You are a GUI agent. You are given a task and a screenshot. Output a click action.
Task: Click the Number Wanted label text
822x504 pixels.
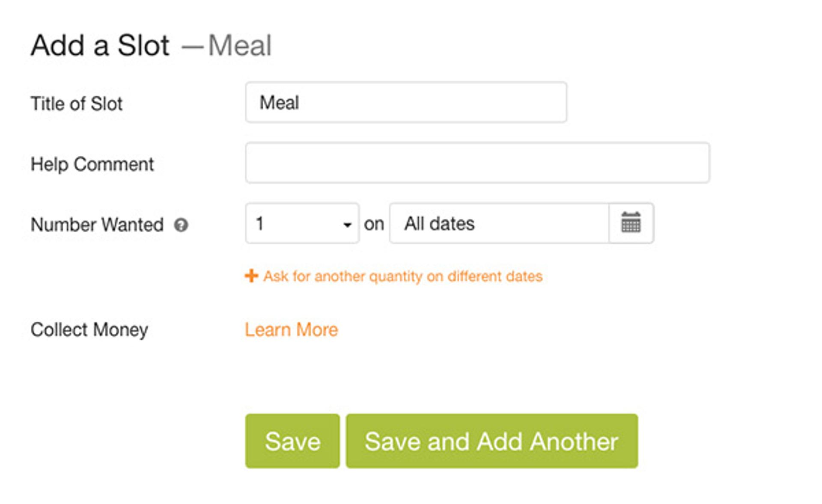[x=97, y=225]
